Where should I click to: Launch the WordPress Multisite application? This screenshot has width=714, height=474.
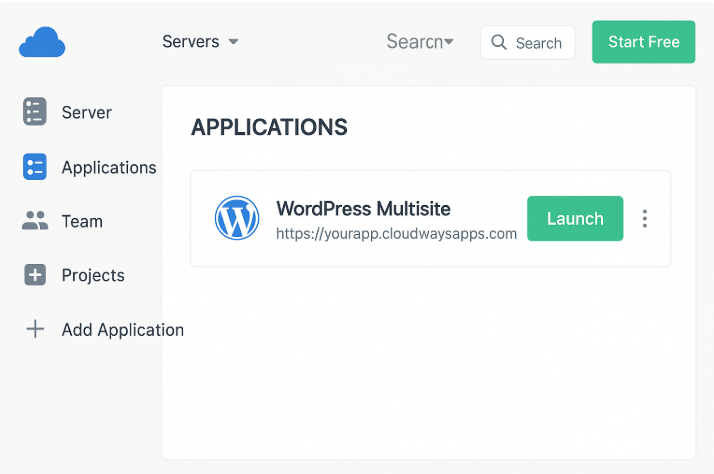[575, 219]
